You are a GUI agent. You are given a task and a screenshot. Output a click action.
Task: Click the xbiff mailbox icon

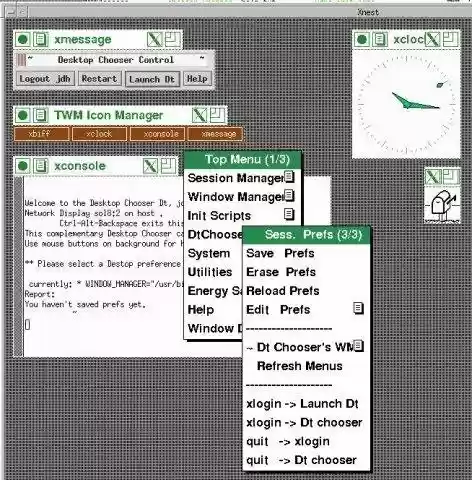click(442, 204)
